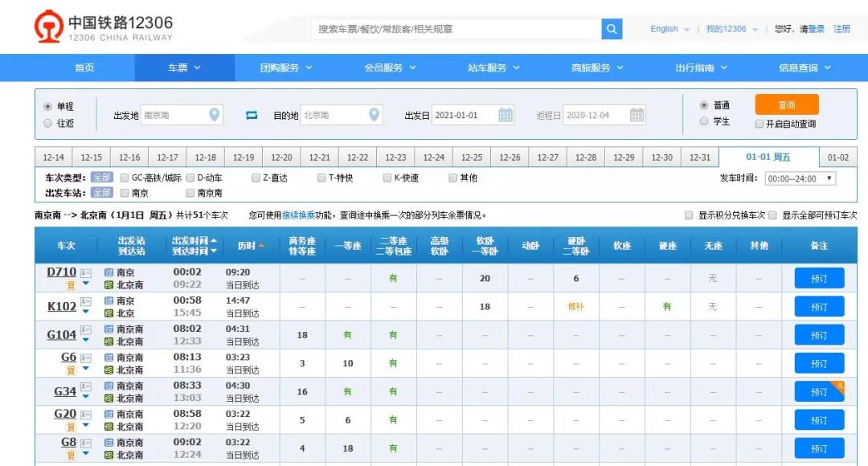Click the location pin beside 北京南
This screenshot has height=466, width=868.
[373, 115]
